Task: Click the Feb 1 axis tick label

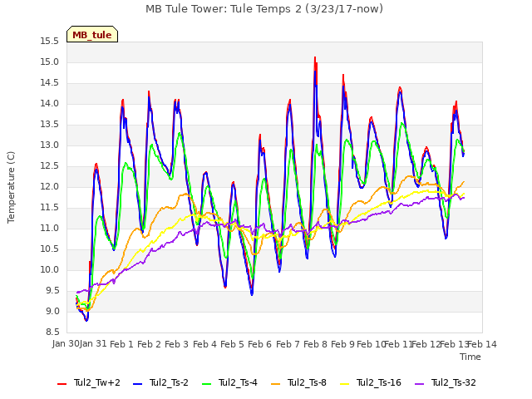Action: 122,344
